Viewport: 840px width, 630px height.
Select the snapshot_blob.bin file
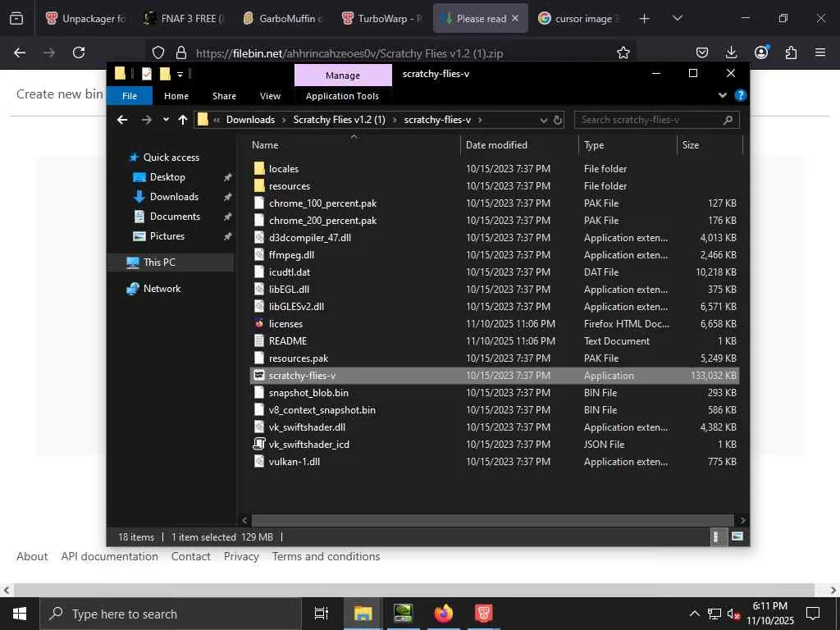pyautogui.click(x=308, y=393)
